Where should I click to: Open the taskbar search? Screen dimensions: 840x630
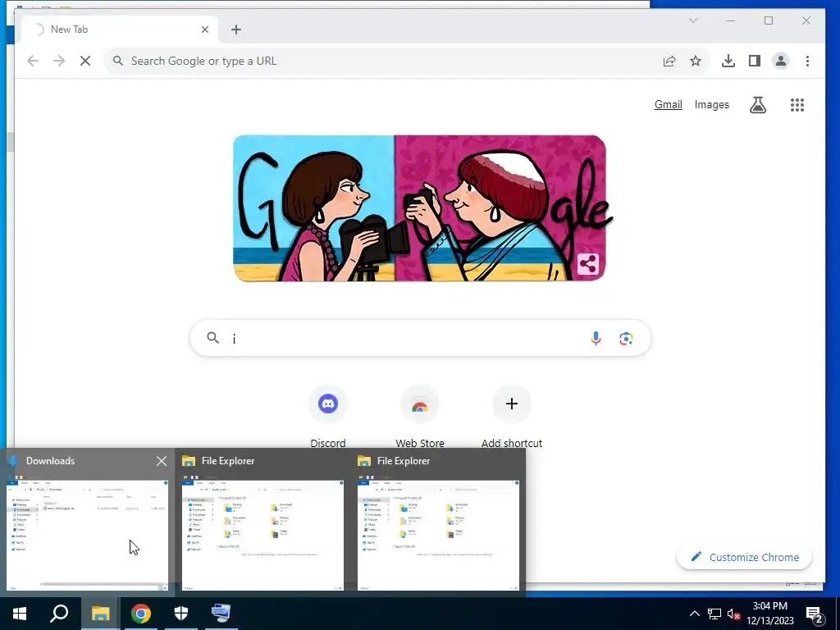[x=59, y=614]
